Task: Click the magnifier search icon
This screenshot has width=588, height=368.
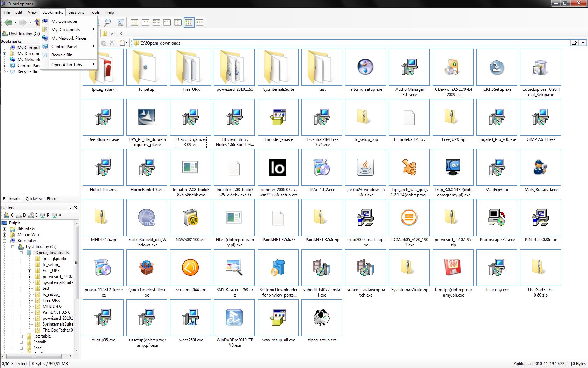Action: point(107,22)
